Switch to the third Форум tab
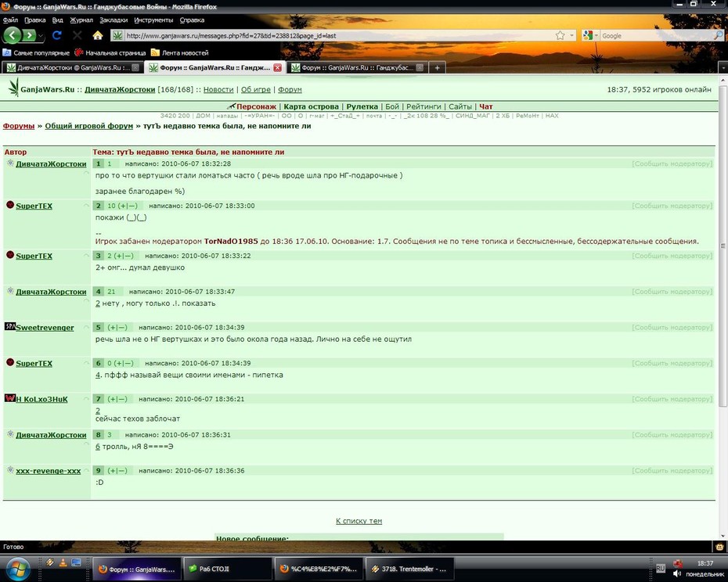 coord(357,68)
